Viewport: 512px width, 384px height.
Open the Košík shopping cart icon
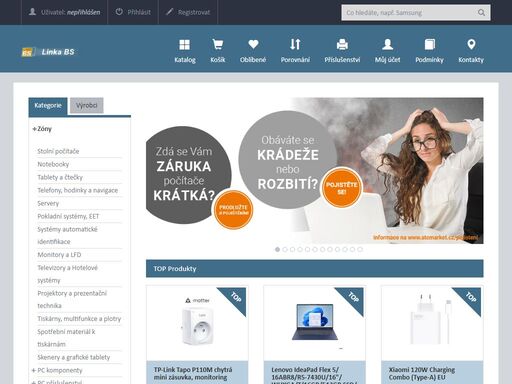click(x=218, y=44)
